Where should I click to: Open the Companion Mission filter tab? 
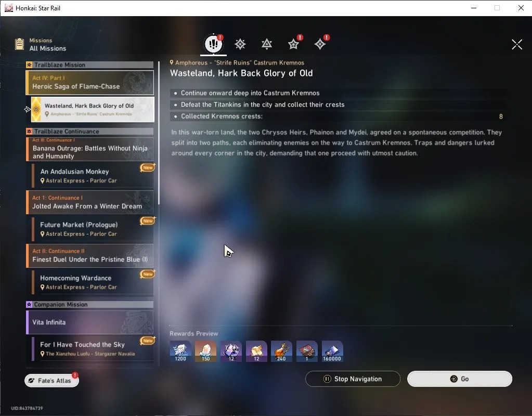293,44
